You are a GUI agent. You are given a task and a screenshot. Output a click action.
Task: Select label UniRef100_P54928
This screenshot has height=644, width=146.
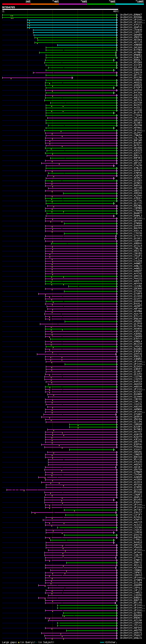coord(131,547)
